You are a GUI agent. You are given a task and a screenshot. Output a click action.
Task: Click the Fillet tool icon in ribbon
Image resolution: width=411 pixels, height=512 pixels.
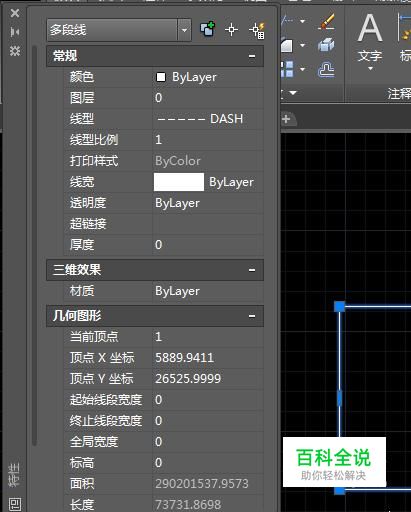click(287, 45)
